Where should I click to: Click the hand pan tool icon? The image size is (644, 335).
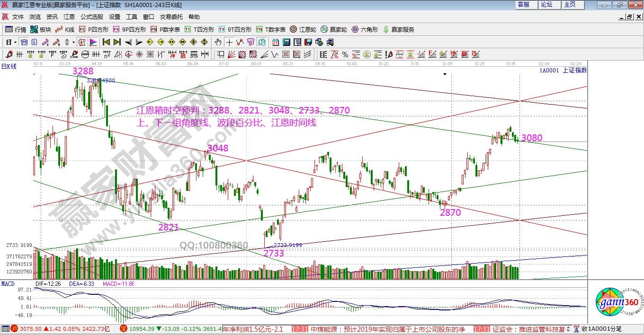click(218, 42)
